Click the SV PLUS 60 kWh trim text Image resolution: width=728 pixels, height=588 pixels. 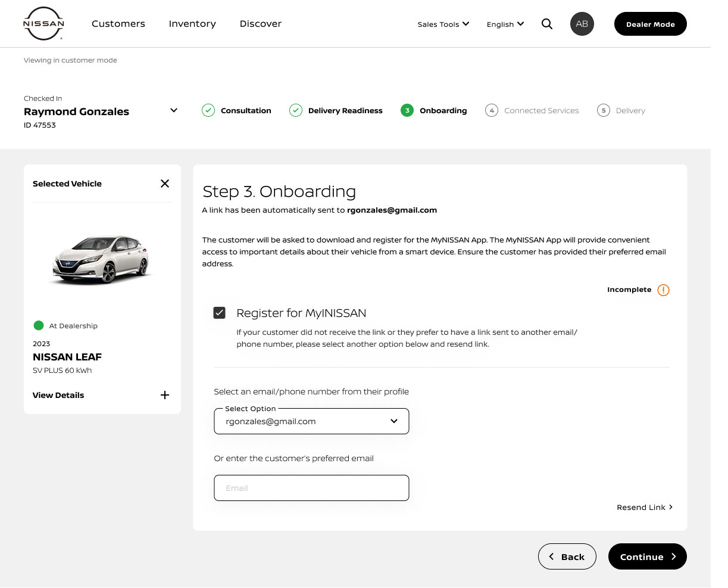coord(63,371)
